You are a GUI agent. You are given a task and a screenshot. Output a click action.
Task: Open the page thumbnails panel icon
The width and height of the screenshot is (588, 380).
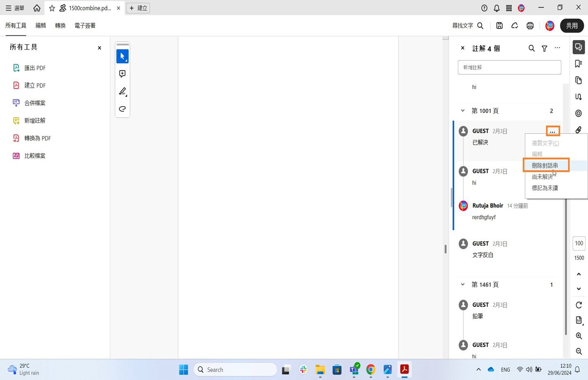578,80
